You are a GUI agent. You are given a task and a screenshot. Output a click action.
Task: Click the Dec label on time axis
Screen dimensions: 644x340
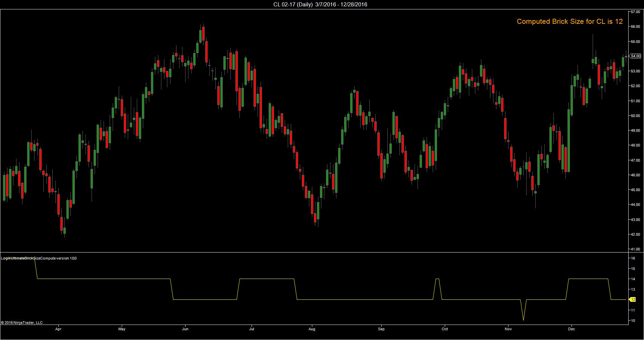coord(572,329)
